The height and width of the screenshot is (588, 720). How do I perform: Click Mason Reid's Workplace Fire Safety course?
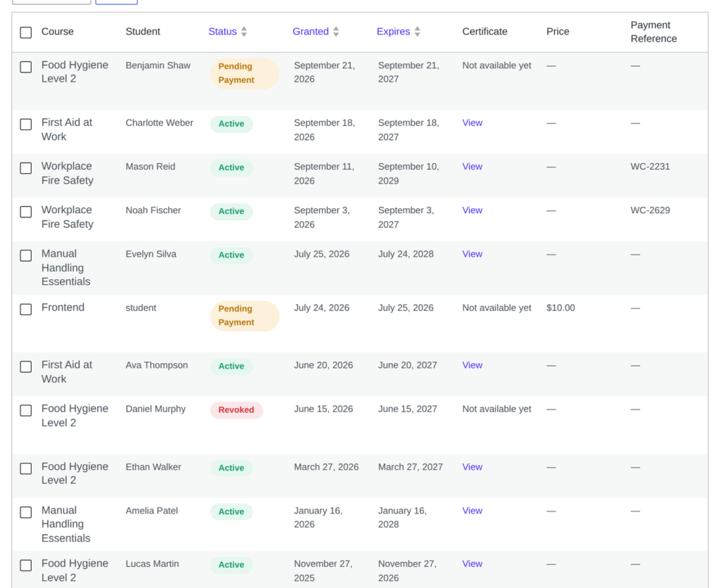point(67,173)
